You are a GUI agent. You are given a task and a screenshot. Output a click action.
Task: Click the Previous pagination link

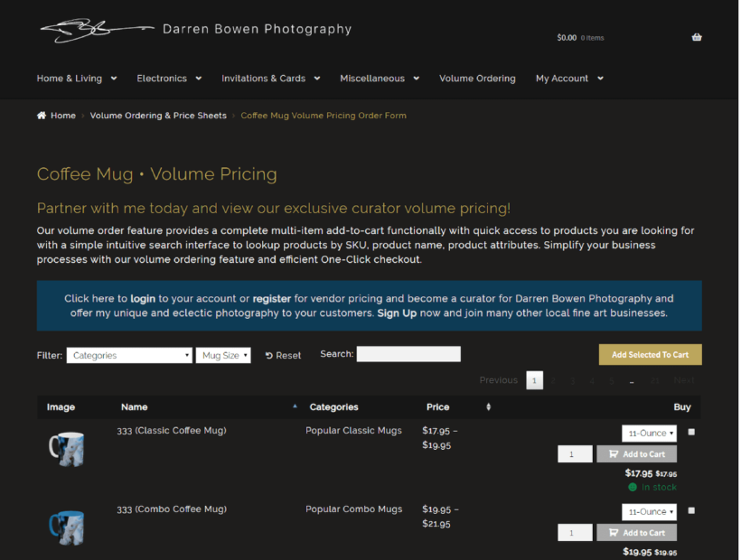[499, 380]
